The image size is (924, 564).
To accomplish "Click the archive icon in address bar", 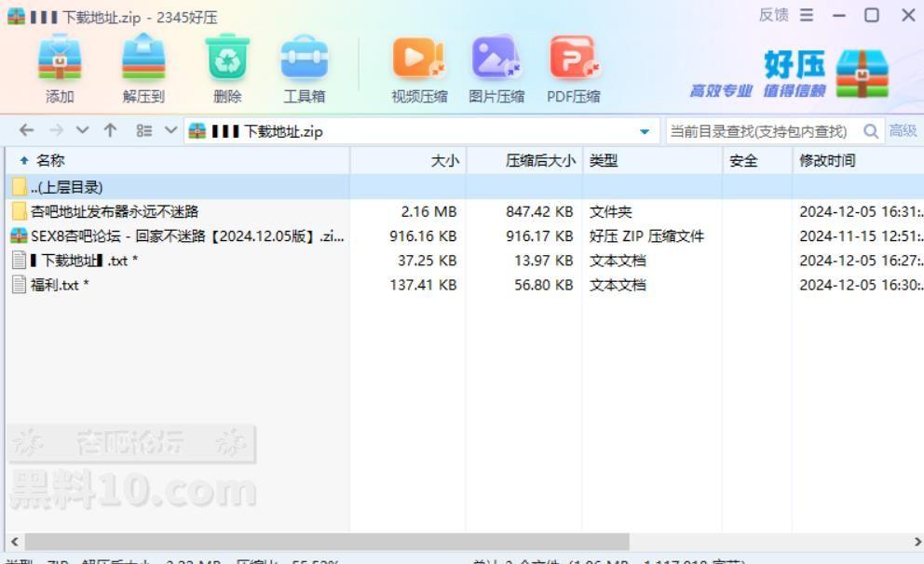I will pos(197,130).
